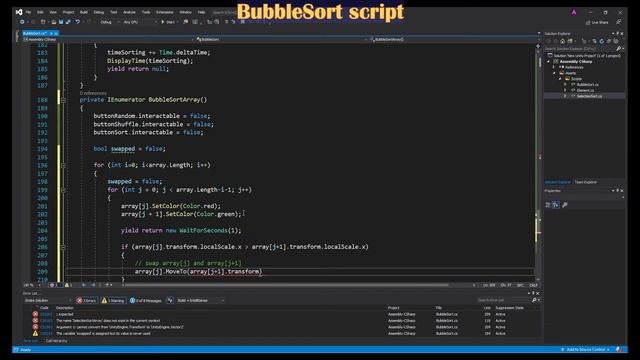This screenshot has width=640, height=360.
Task: Open the Assembly-CSharp project navigation dropdown
Action: (108, 39)
